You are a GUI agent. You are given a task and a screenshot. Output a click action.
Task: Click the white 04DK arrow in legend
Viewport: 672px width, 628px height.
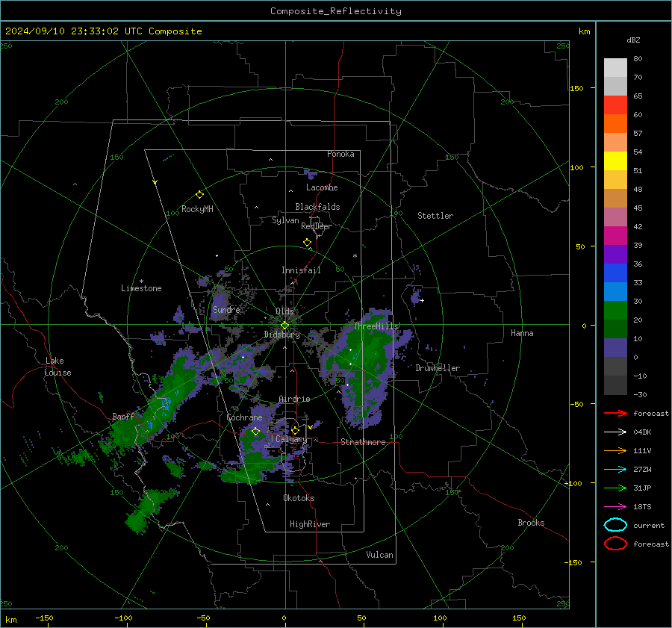[x=615, y=432]
